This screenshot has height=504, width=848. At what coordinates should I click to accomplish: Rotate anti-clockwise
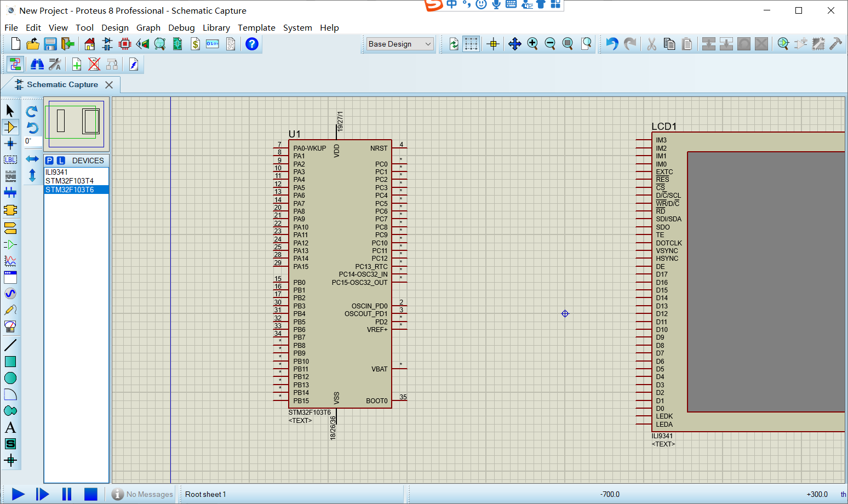[x=32, y=128]
